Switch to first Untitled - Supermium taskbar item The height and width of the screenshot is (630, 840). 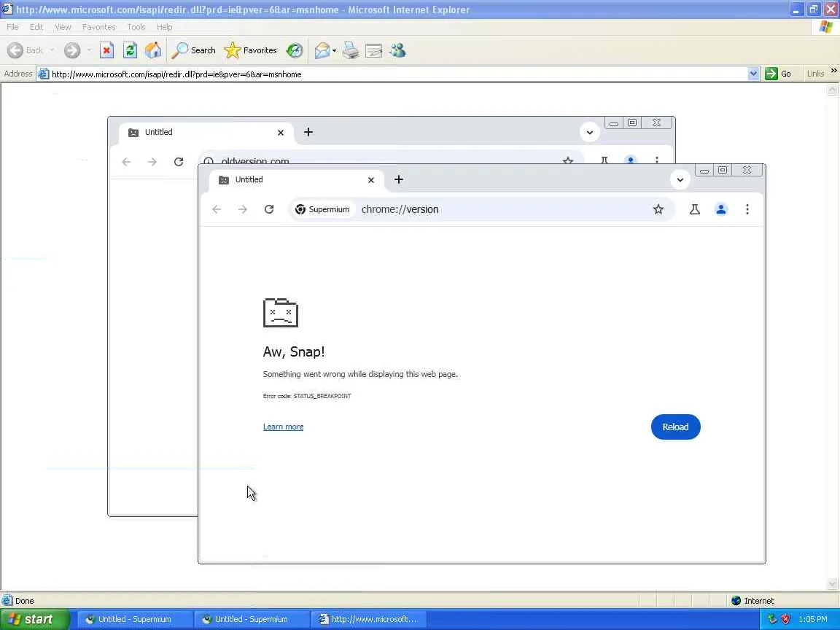[133, 619]
